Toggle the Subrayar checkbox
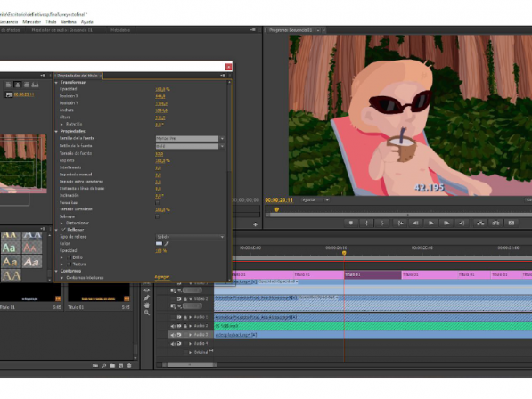 pyautogui.click(x=157, y=216)
